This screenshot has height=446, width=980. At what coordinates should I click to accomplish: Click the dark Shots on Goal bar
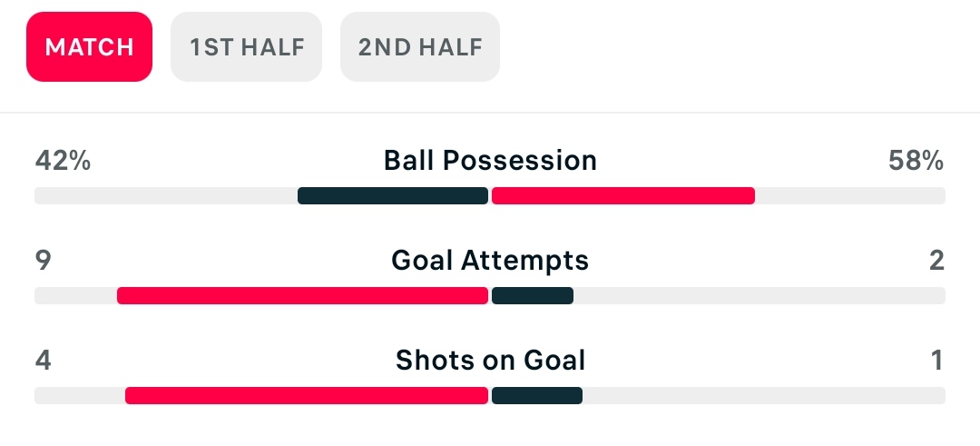coord(537,396)
